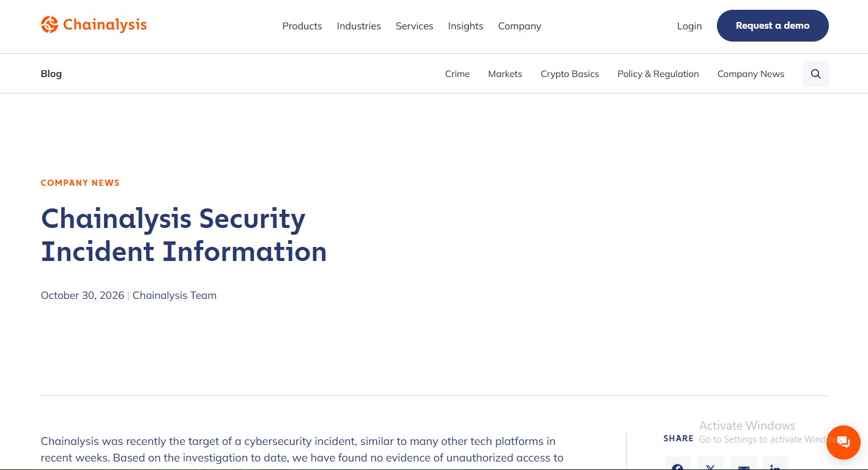868x470 pixels.
Task: Open the Products menu
Action: pos(302,26)
